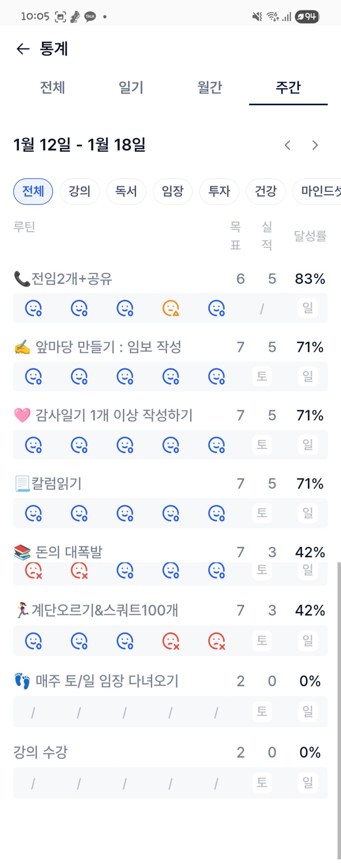
Task: Select the 투자 filter chip
Action: click(x=219, y=192)
